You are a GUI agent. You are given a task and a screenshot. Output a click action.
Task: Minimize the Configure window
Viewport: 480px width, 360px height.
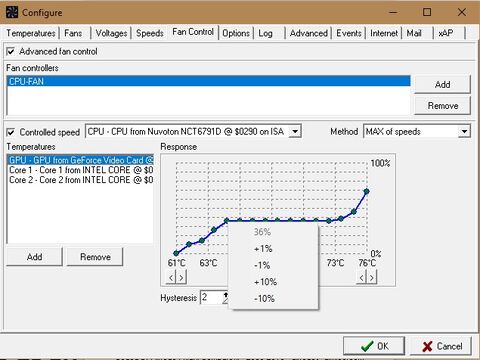(x=393, y=13)
